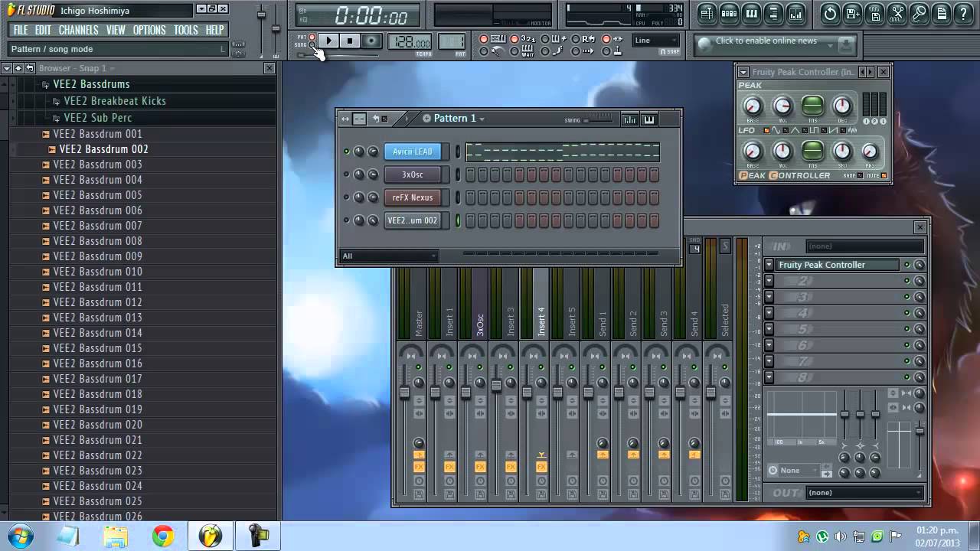Open the TOOLS menu
Viewport: 980px width, 551px height.
pos(186,30)
